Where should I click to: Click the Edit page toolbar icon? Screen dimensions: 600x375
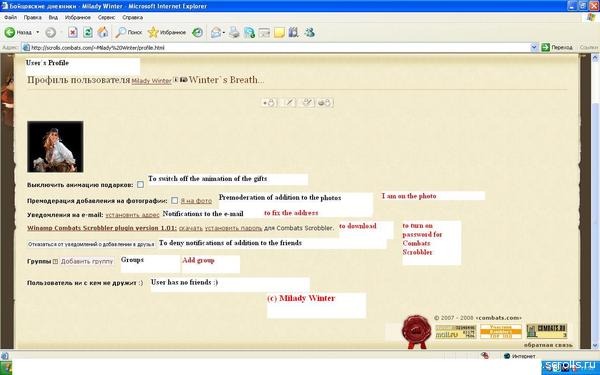249,33
